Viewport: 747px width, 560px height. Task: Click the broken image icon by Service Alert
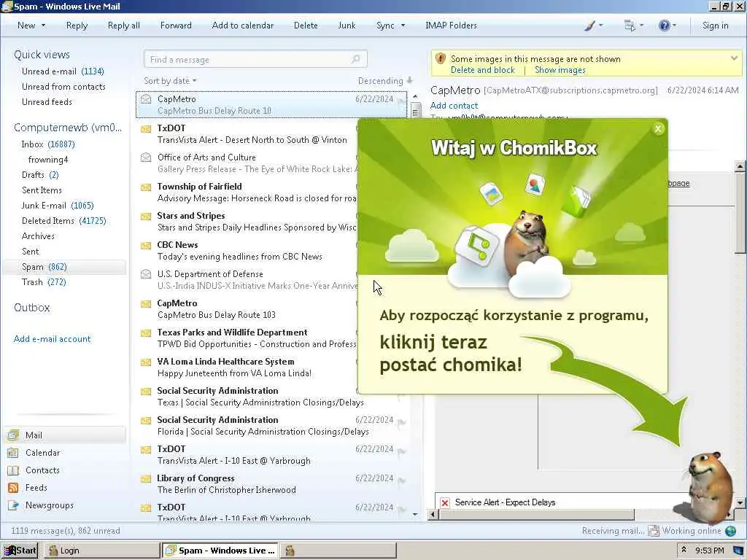(445, 502)
